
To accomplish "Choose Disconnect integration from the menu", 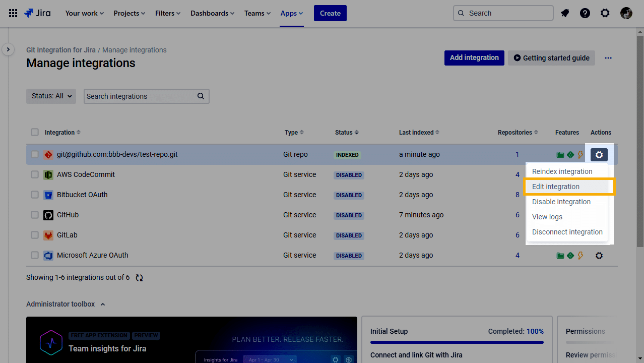I will tap(567, 232).
